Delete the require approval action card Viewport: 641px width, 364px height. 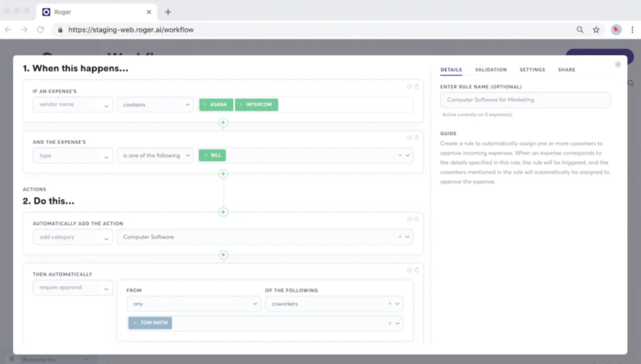coord(417,270)
